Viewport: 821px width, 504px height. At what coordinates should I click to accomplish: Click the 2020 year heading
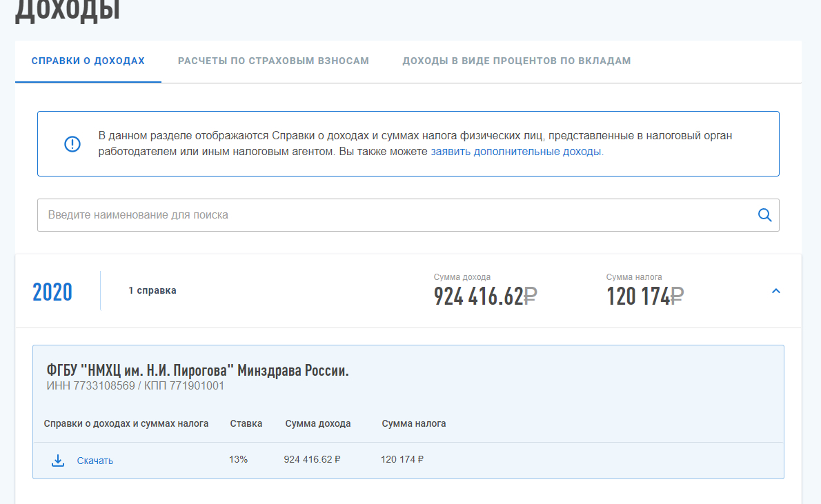click(52, 292)
